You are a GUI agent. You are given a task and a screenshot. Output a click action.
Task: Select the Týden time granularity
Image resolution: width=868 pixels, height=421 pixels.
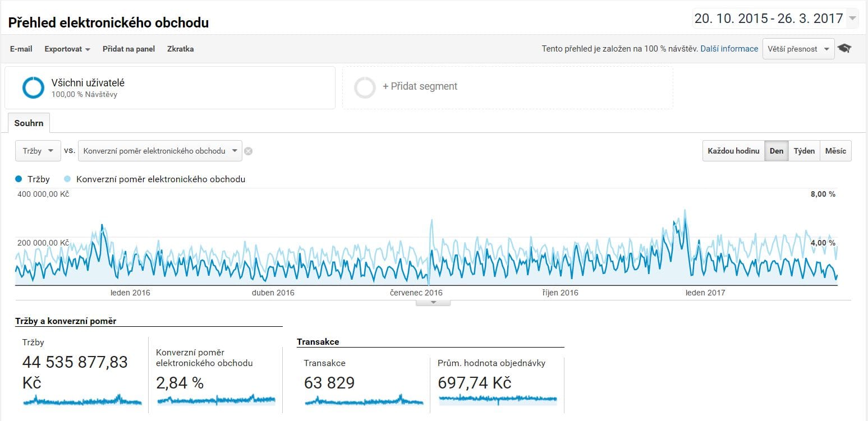tap(803, 151)
